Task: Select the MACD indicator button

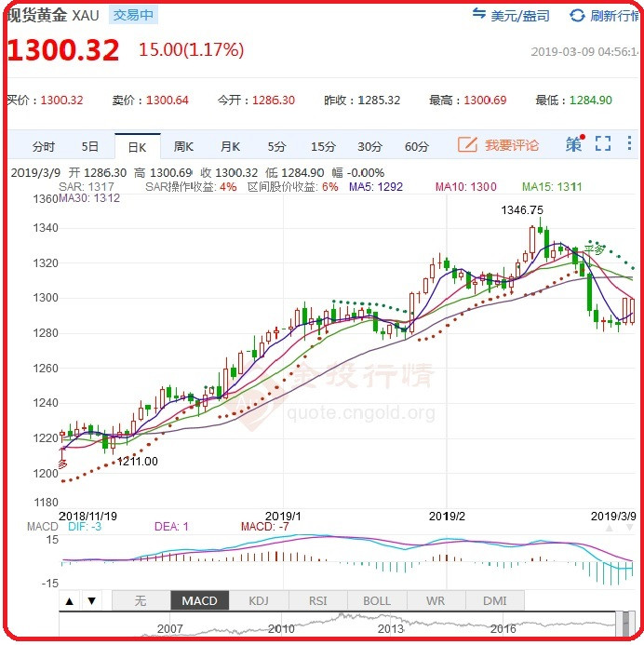Action: coord(199,601)
